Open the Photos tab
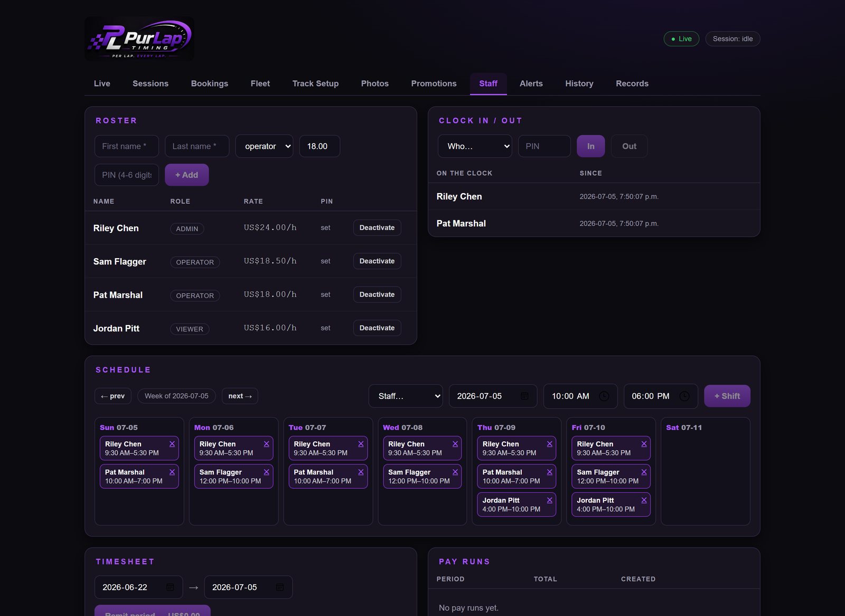Image resolution: width=845 pixels, height=616 pixels. tap(375, 83)
